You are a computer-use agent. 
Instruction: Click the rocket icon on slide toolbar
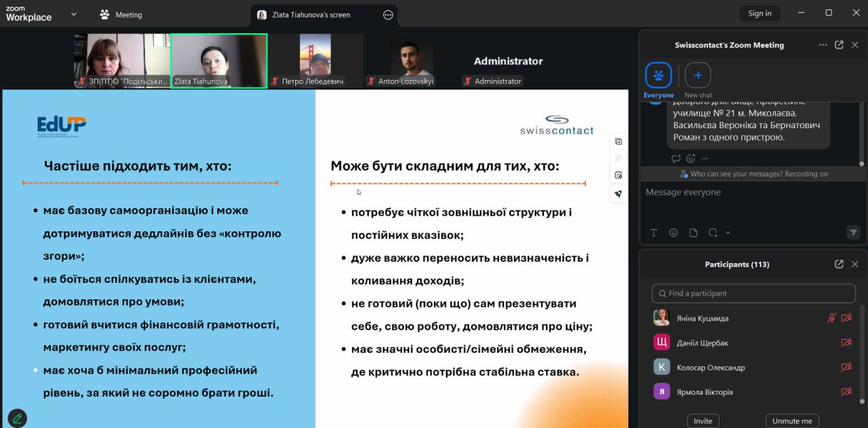(x=618, y=193)
